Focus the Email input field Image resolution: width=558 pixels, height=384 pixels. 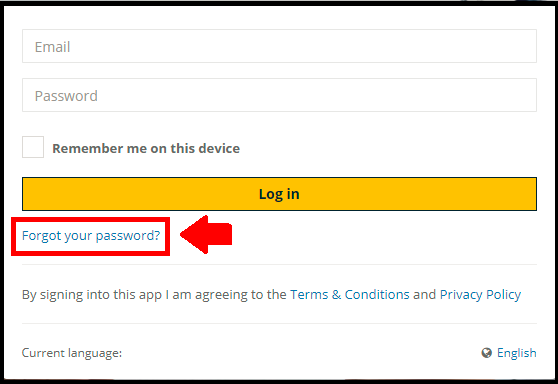[279, 46]
